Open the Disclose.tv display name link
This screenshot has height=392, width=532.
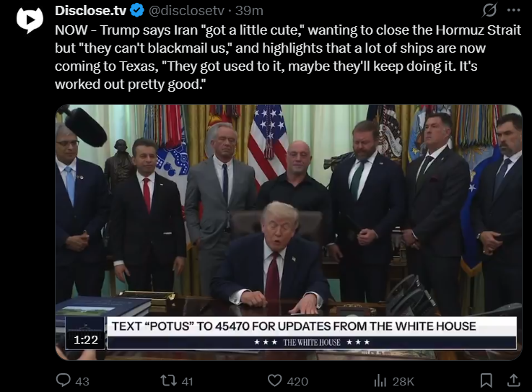point(90,11)
